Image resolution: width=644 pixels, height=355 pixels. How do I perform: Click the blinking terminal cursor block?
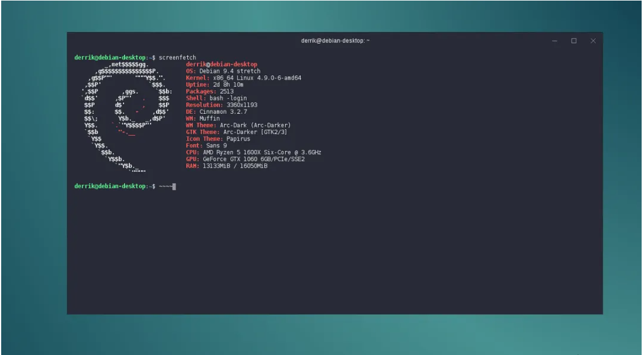173,187
